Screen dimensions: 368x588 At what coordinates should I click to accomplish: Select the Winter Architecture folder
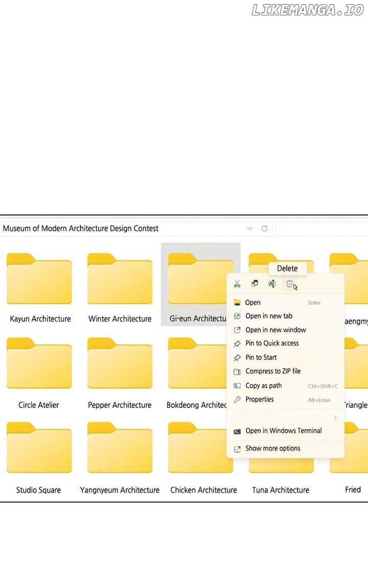tap(120, 280)
